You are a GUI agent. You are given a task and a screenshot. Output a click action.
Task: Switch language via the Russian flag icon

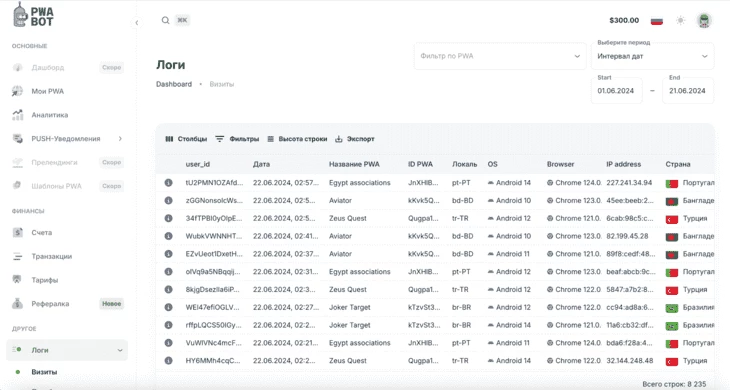point(656,21)
